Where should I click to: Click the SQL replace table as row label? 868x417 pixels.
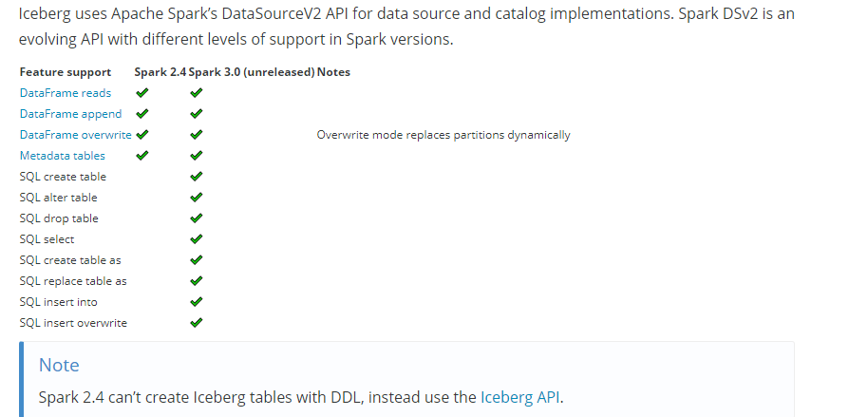pos(73,281)
